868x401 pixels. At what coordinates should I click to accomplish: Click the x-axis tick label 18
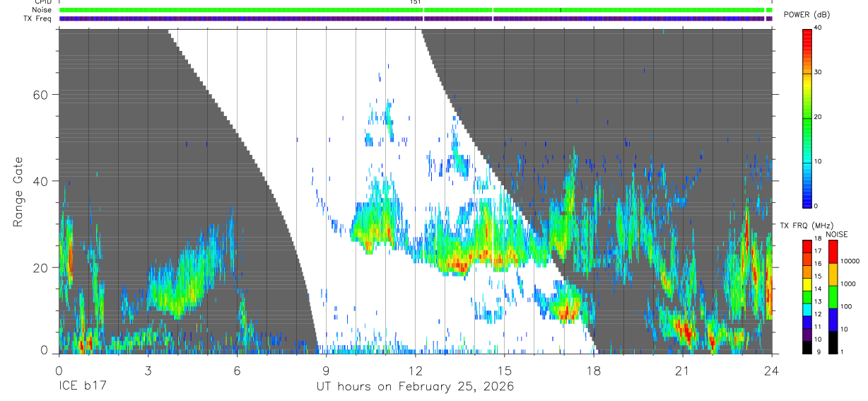pos(593,370)
